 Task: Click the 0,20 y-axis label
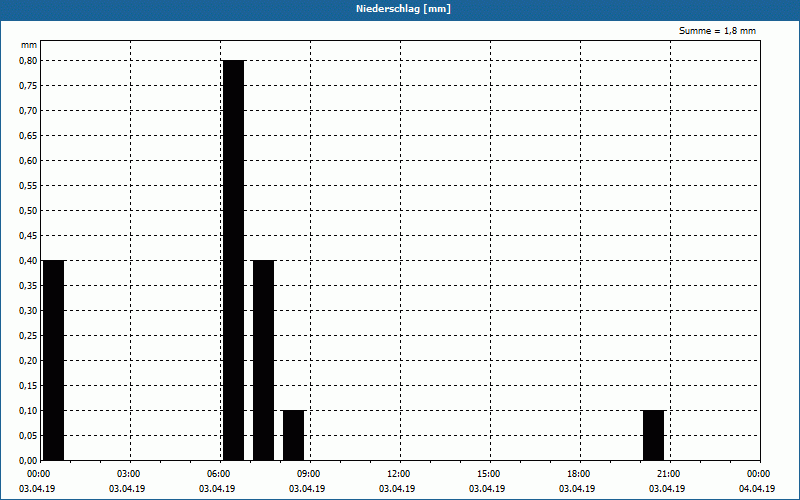pos(28,361)
